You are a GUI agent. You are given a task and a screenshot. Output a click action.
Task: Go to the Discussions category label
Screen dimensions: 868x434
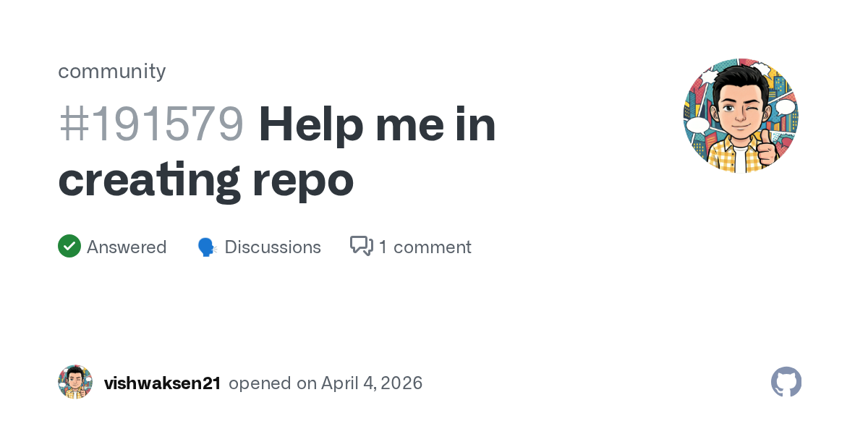pos(273,247)
